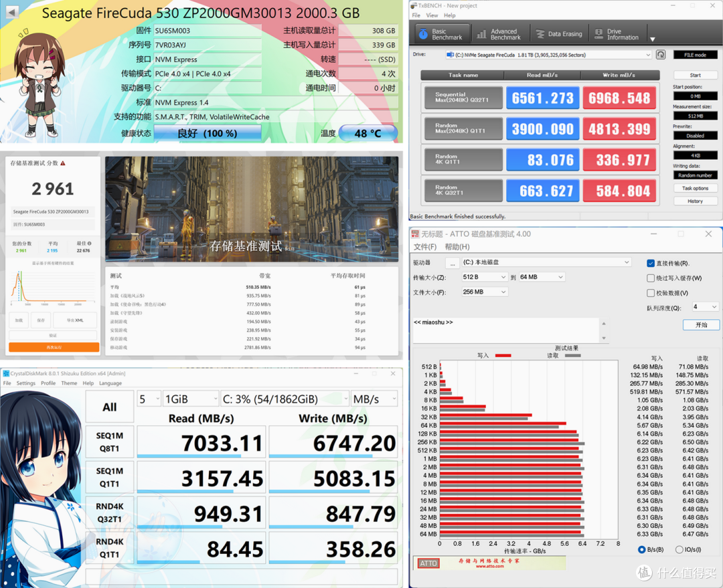
Task: Click the Task options button
Action: [x=696, y=189]
